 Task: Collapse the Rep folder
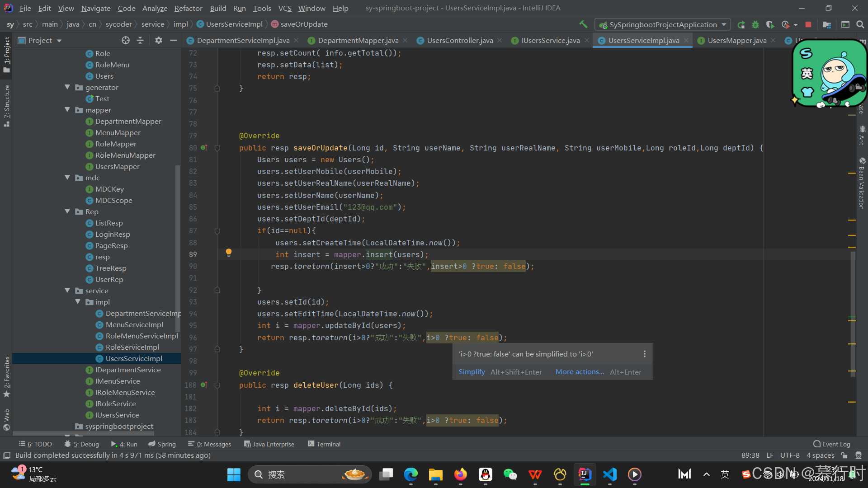(67, 211)
